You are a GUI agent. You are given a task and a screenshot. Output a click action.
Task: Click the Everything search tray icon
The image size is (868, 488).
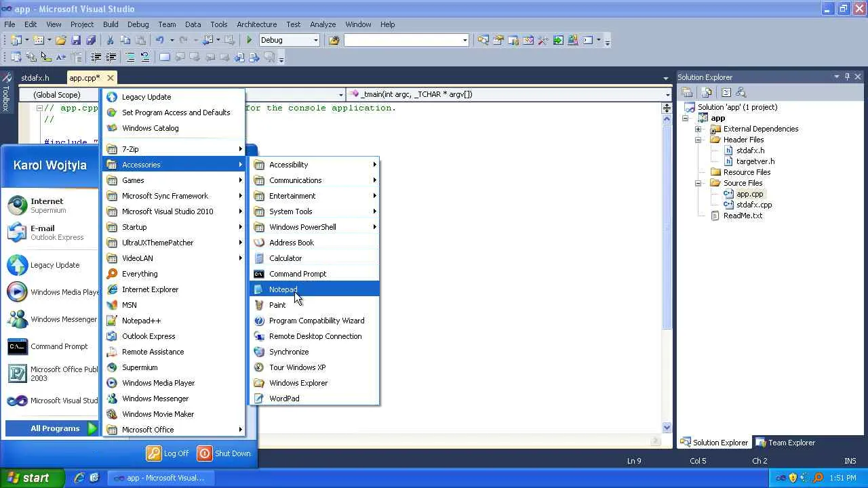tap(819, 478)
